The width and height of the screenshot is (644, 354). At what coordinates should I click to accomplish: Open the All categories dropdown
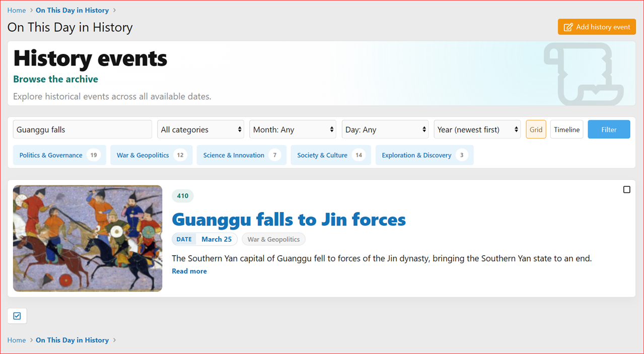click(x=200, y=129)
